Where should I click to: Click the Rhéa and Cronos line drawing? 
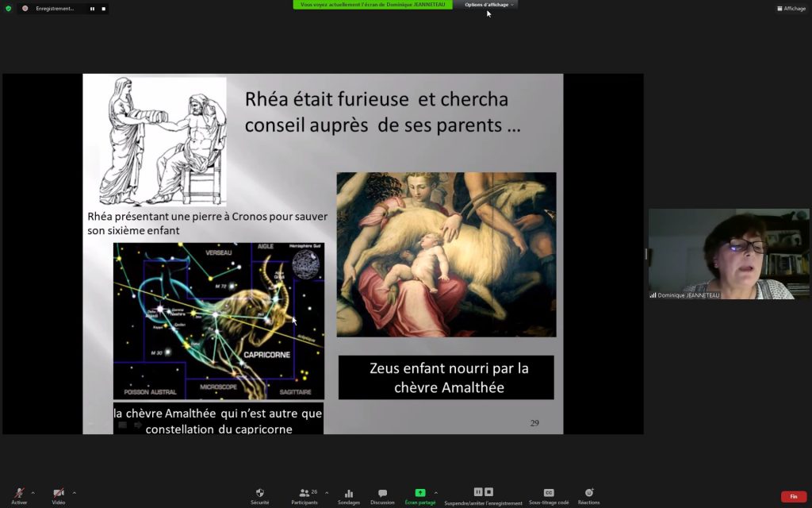point(163,141)
